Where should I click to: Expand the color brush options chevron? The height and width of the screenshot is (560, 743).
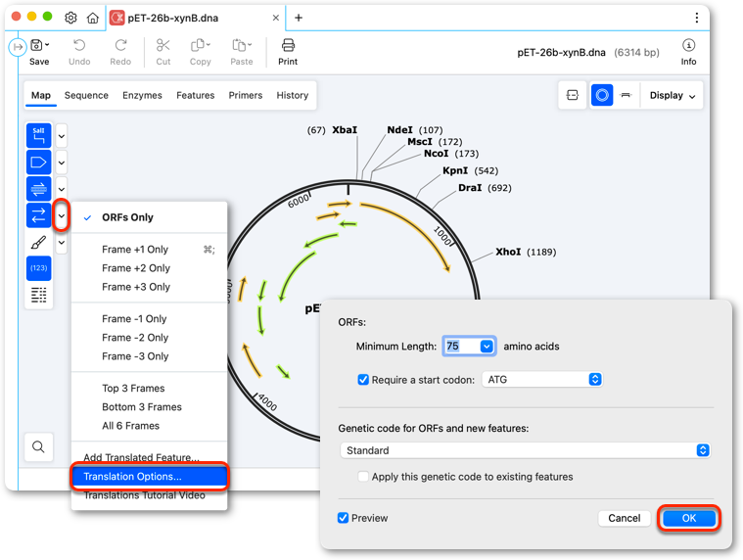(x=62, y=243)
